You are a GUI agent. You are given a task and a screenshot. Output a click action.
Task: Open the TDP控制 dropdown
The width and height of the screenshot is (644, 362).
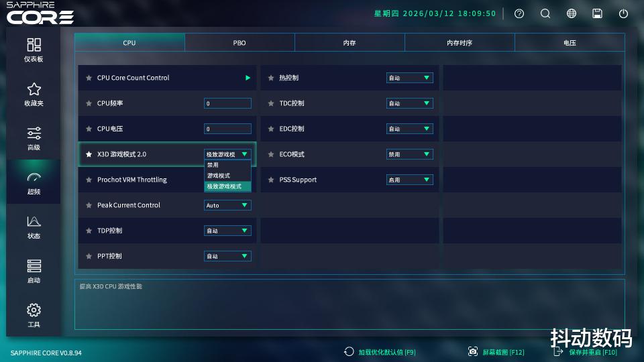point(227,231)
